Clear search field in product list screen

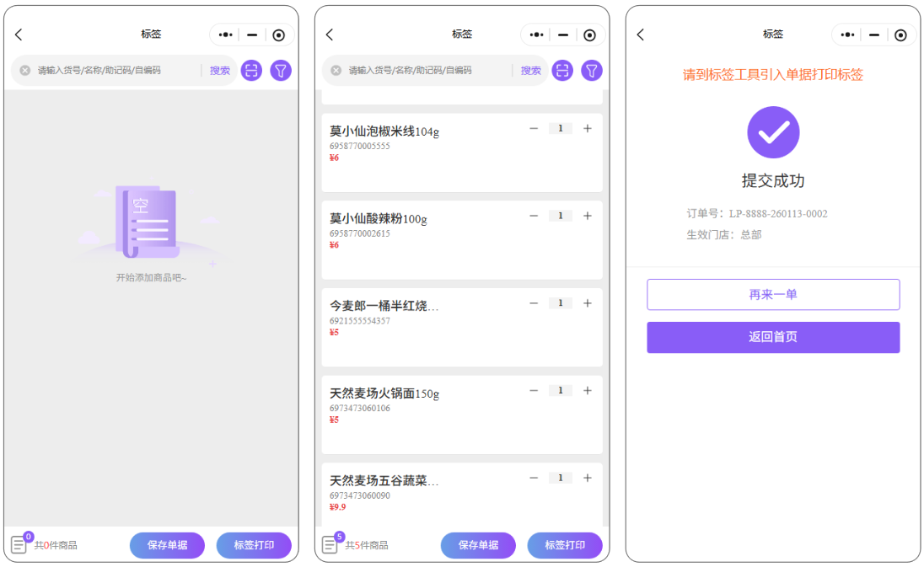[x=336, y=71]
